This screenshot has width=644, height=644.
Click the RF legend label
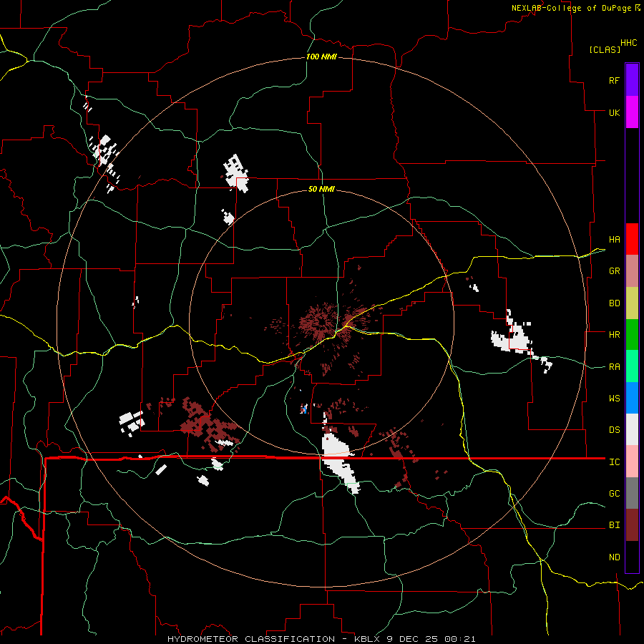tap(614, 80)
